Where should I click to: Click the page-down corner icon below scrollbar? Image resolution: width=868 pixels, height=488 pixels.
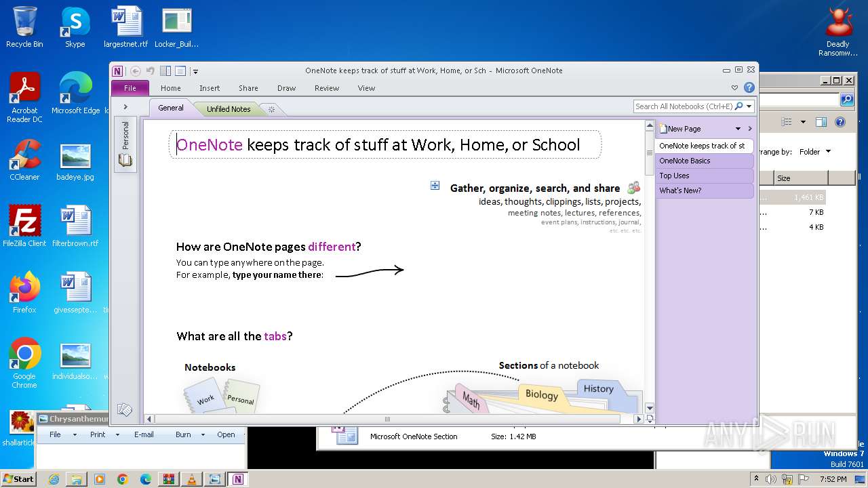click(650, 419)
